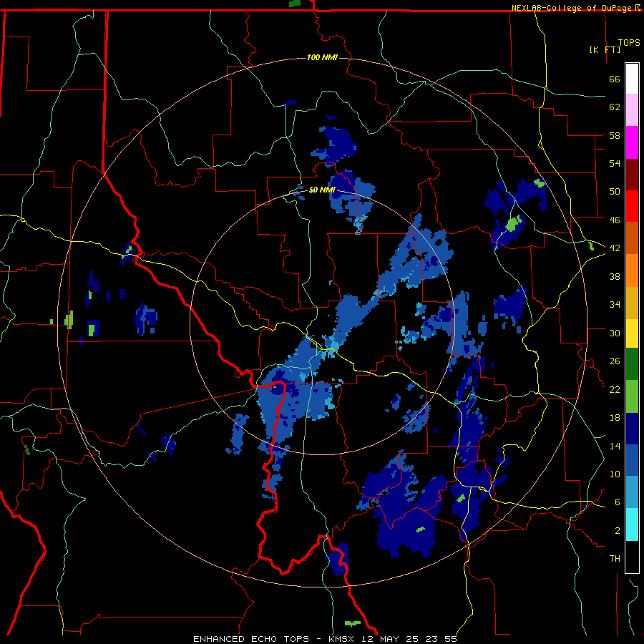The width and height of the screenshot is (644, 644).
Task: Select the light pink legend color band
Action: pos(632,110)
